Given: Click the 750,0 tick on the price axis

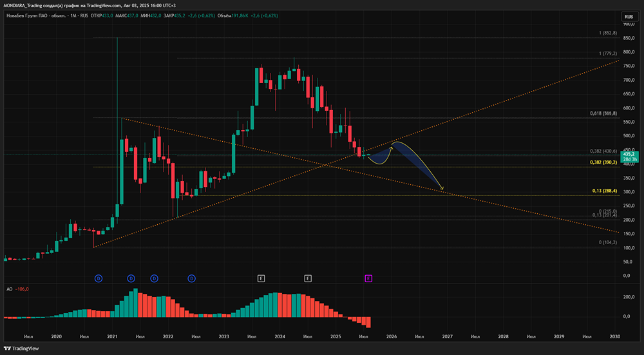Looking at the screenshot, I should pyautogui.click(x=629, y=66).
